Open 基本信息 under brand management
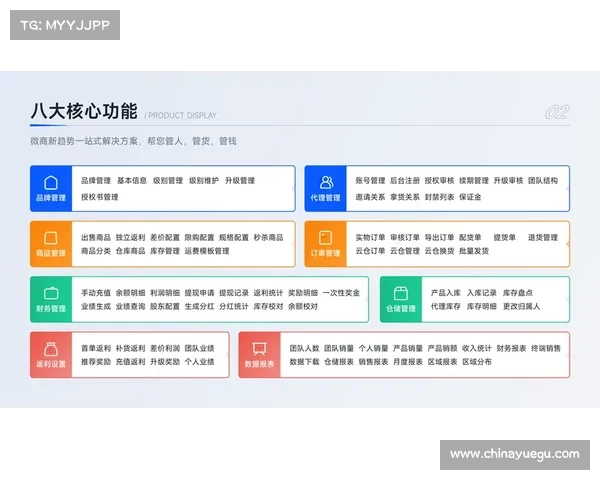The width and height of the screenshot is (600, 480). [x=131, y=181]
